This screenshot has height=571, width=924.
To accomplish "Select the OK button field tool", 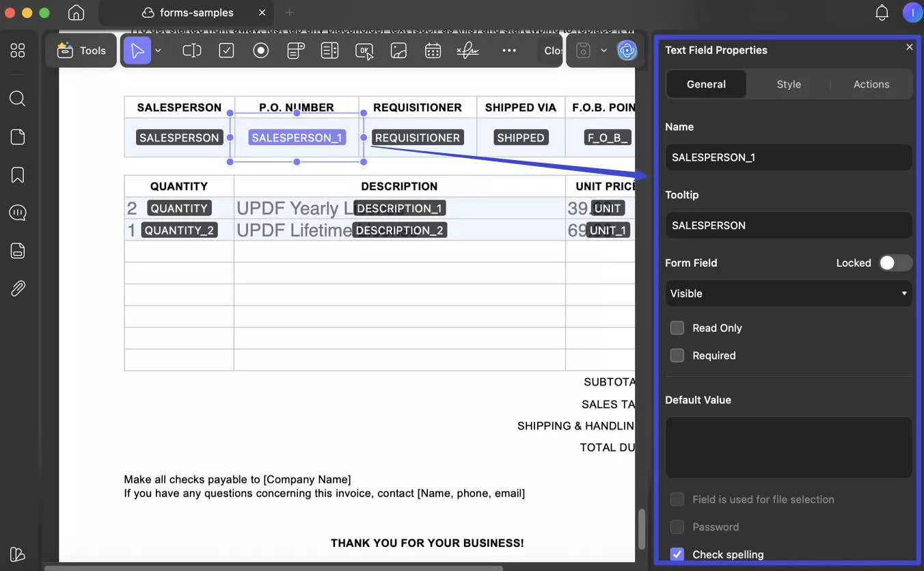I will 364,51.
